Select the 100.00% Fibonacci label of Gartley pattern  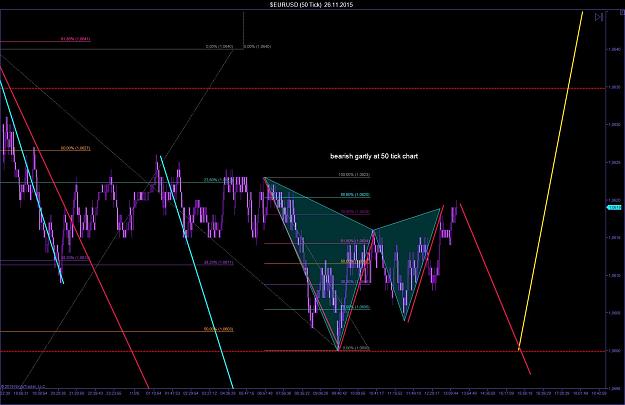[x=354, y=175]
